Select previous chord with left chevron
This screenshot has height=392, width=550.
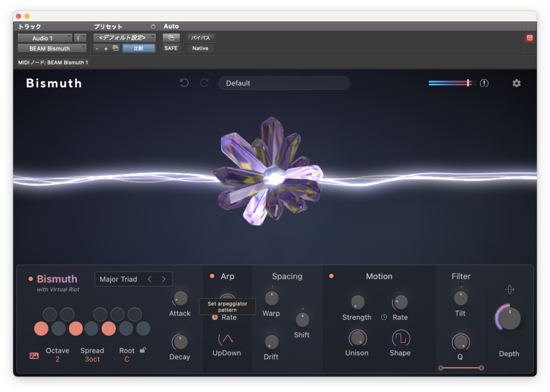150,279
